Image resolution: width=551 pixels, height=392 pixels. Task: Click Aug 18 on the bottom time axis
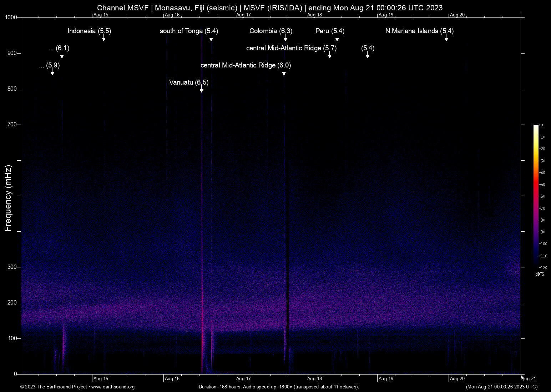click(x=315, y=379)
